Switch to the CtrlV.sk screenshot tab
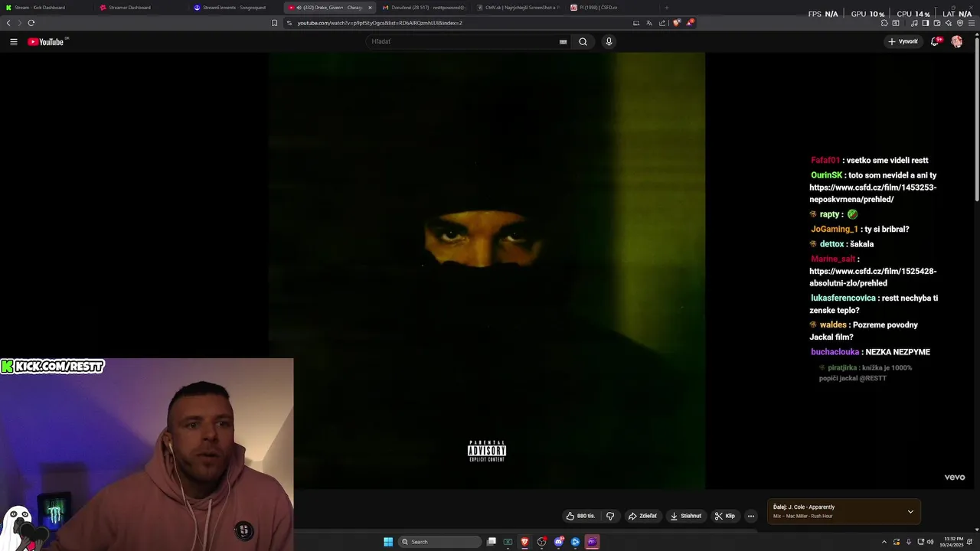This screenshot has height=551, width=980. pyautogui.click(x=517, y=8)
